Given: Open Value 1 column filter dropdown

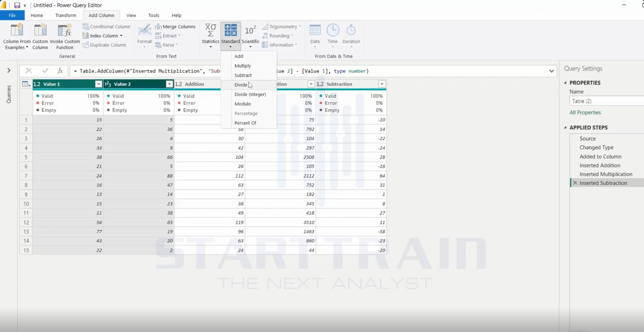Looking at the screenshot, I should pyautogui.click(x=98, y=84).
